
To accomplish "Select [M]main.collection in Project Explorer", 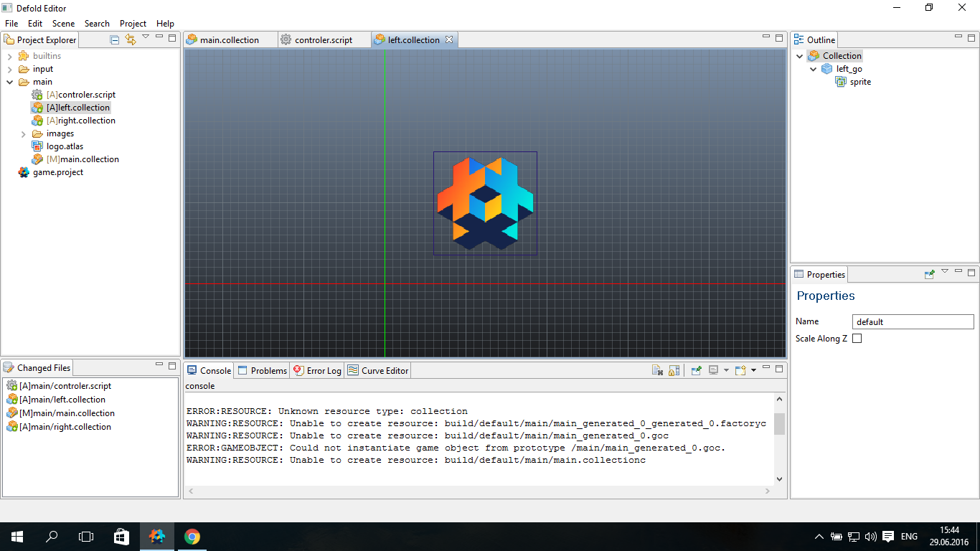I will [x=83, y=159].
